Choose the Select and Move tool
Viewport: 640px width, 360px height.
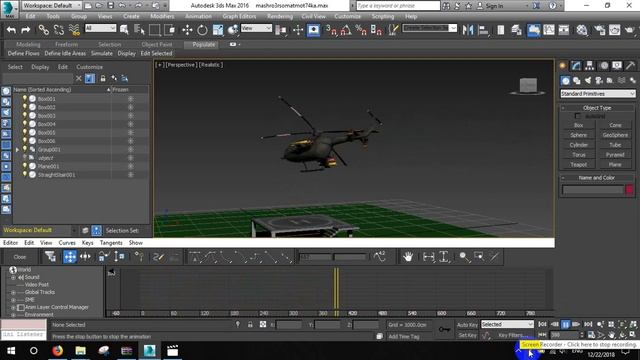click(x=187, y=30)
